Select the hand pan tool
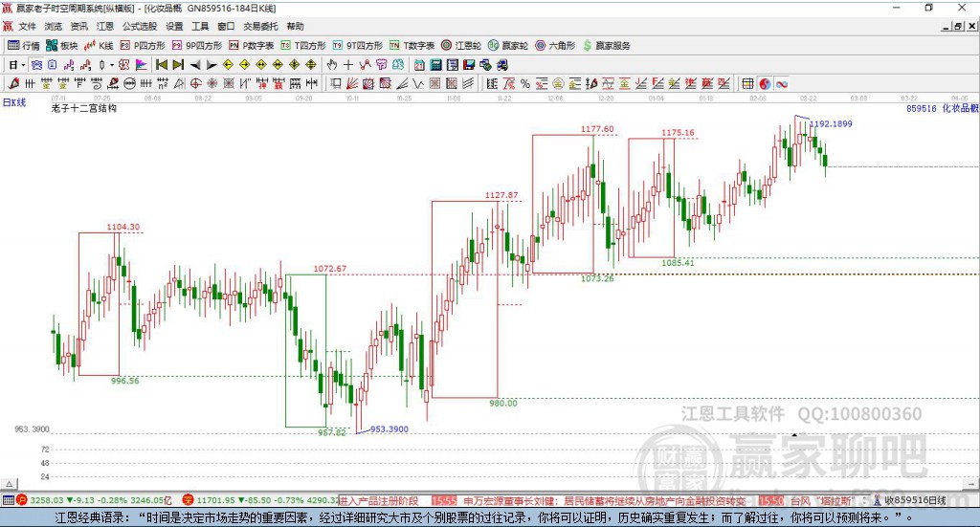 [332, 65]
